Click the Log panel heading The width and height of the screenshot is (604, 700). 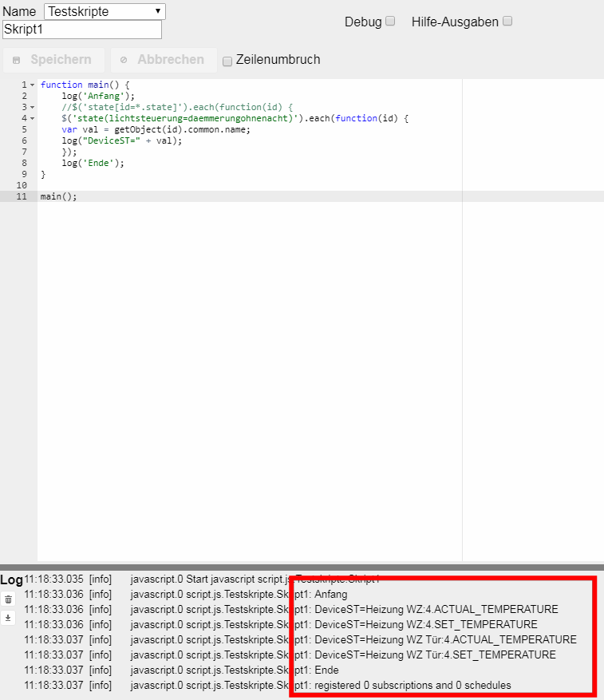click(x=12, y=580)
